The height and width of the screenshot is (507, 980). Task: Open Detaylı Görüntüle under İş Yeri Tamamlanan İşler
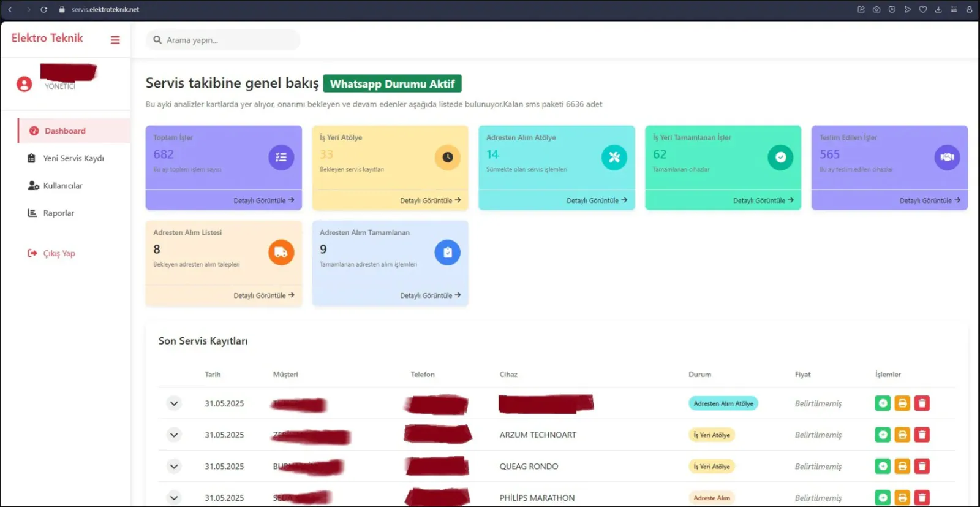pos(764,200)
